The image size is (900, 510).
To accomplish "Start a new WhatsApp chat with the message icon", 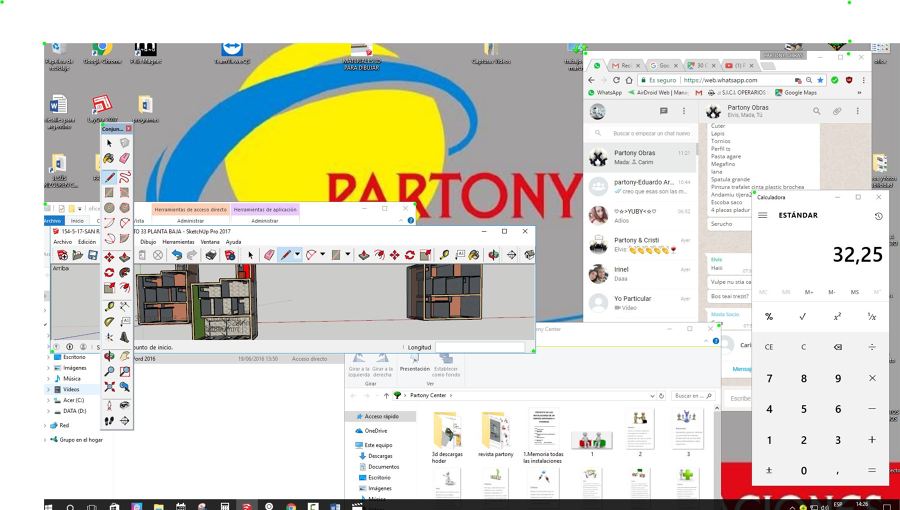I will tap(663, 111).
